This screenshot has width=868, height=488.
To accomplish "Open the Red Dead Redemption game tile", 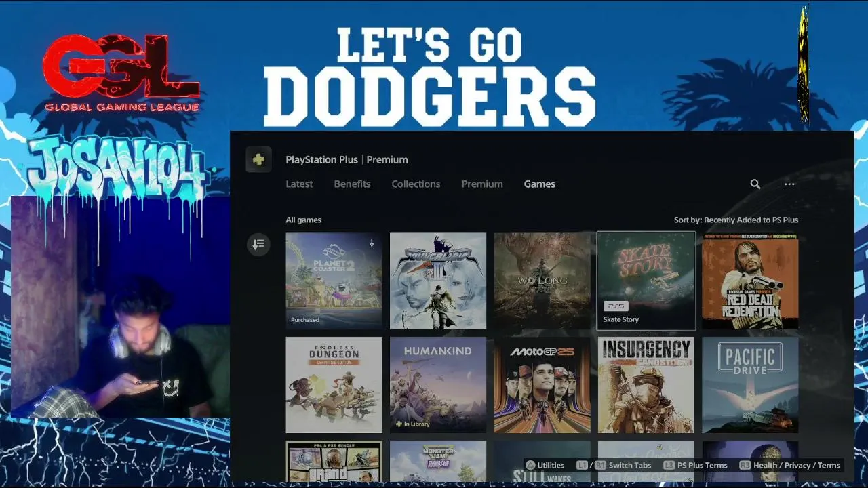I will pos(750,281).
